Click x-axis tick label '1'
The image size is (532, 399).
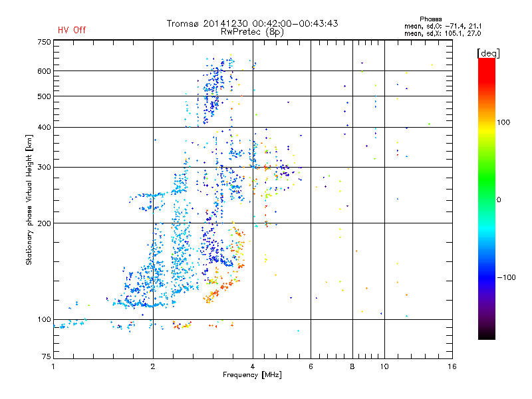53,366
